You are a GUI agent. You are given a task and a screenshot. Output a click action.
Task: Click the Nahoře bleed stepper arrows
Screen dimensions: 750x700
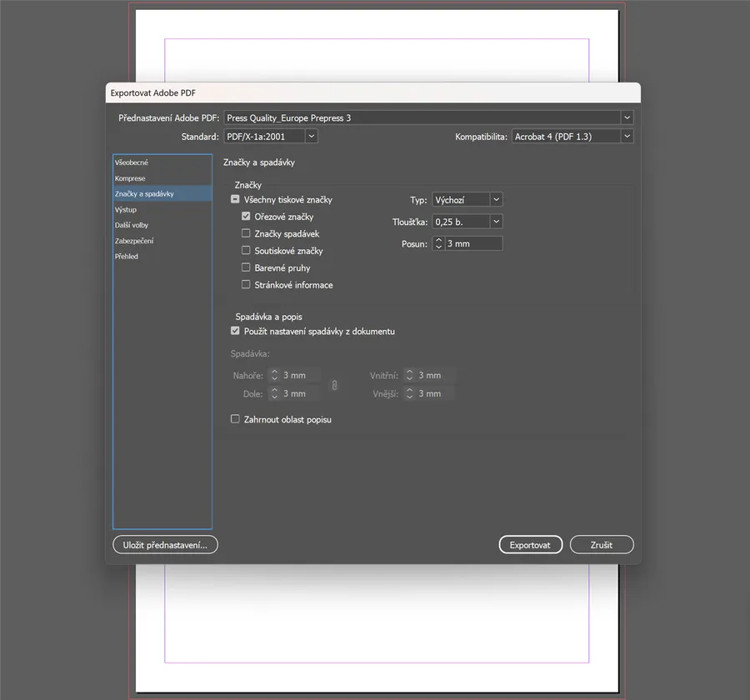click(274, 375)
